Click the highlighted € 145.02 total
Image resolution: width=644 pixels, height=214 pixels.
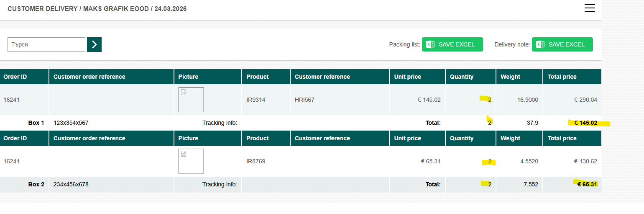click(x=585, y=123)
